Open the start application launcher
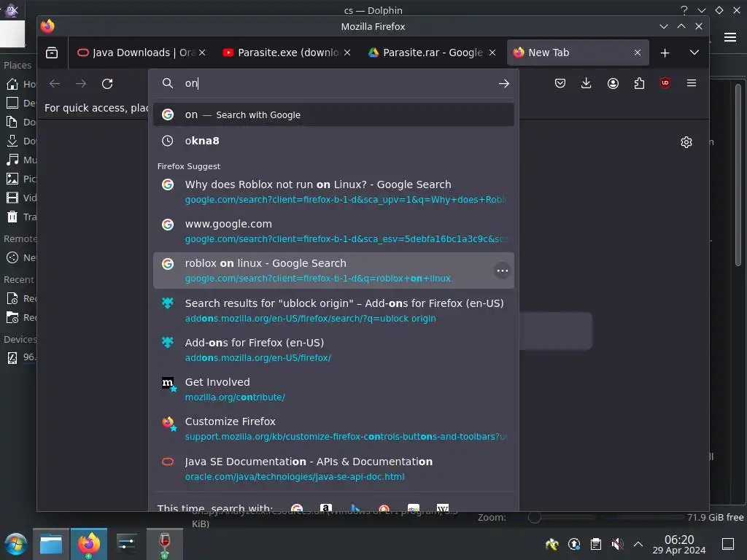747x560 pixels. pos(16,544)
